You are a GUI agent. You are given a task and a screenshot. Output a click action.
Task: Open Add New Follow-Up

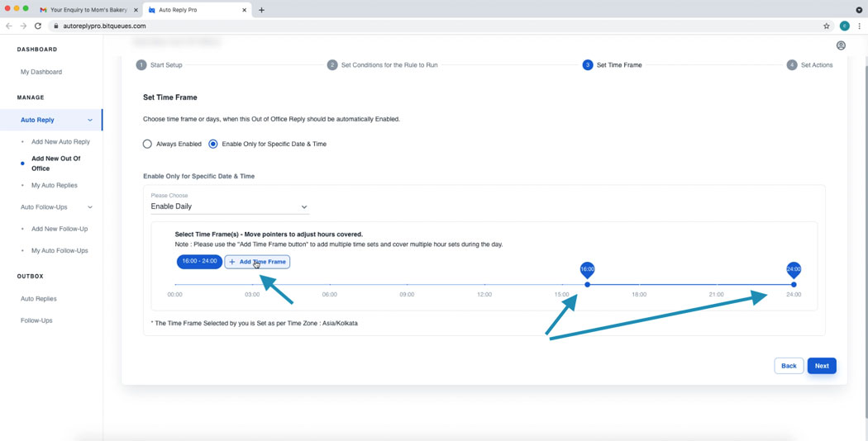click(x=60, y=229)
